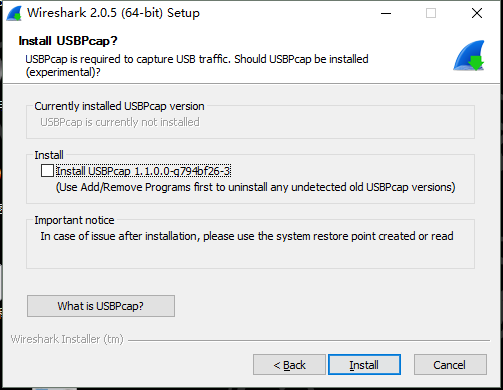Start installation with the Install button
Image resolution: width=503 pixels, height=390 pixels.
tap(364, 365)
